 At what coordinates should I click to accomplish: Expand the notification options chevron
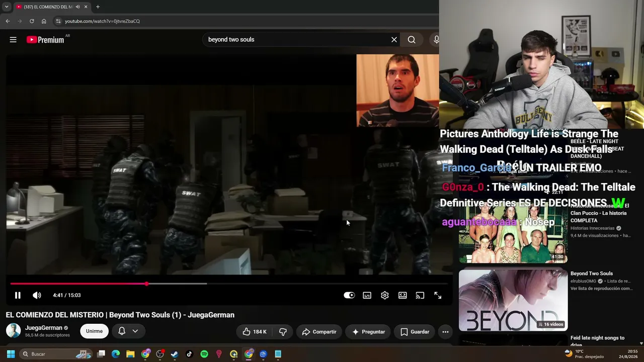tap(135, 331)
